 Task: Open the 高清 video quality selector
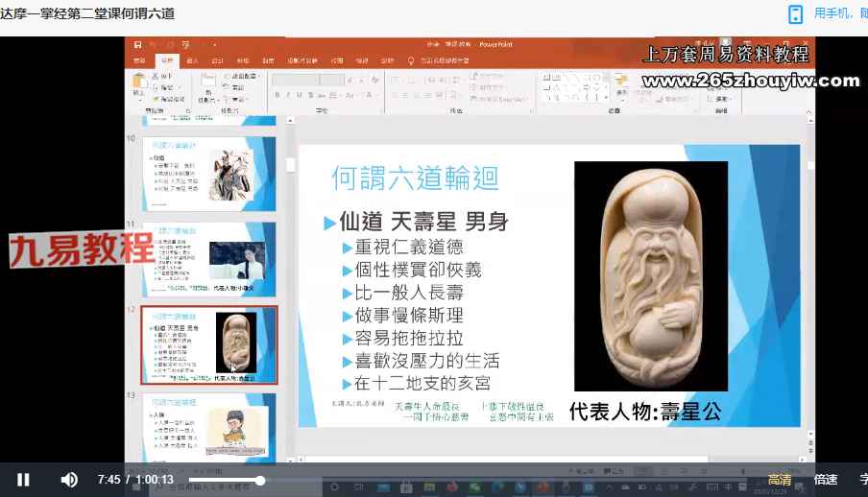pyautogui.click(x=780, y=480)
